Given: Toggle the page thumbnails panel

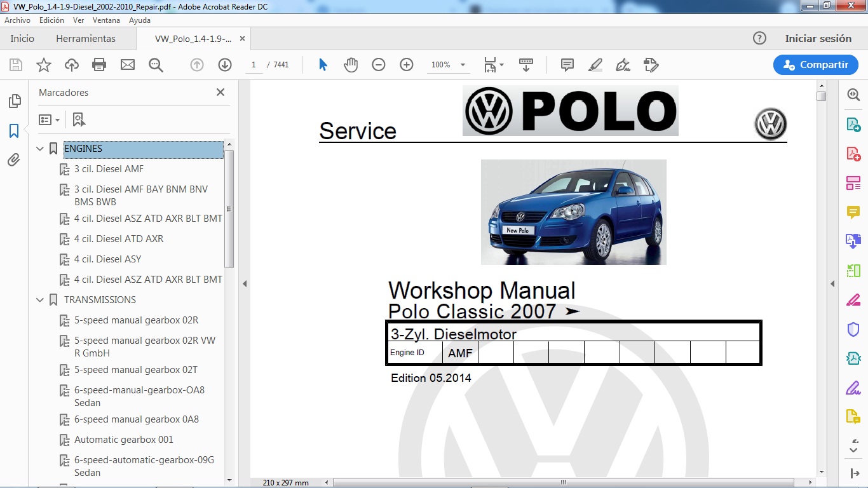Looking at the screenshot, I should (x=13, y=100).
